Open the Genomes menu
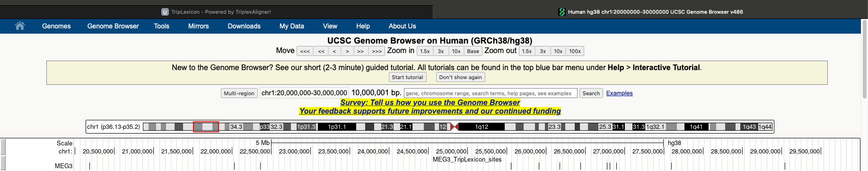 [56, 26]
